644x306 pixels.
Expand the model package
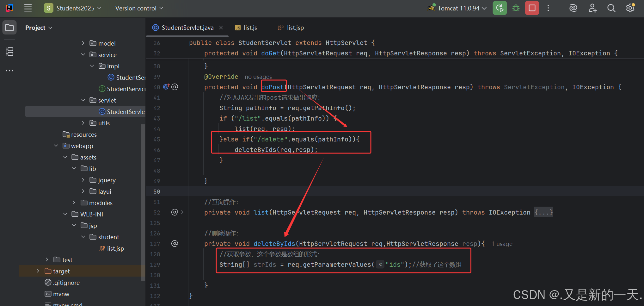point(83,43)
